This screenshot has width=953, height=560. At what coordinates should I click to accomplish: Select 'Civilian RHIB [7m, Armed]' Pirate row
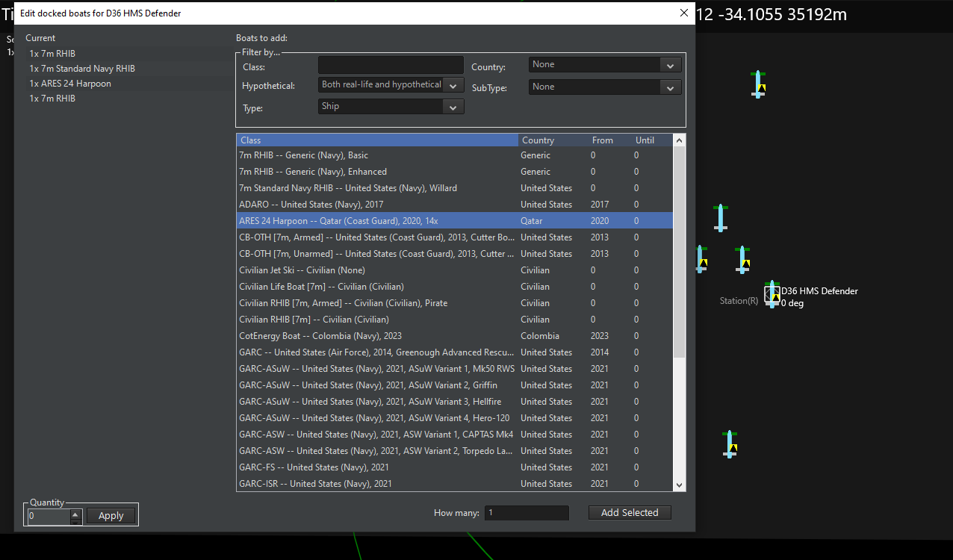[454, 303]
